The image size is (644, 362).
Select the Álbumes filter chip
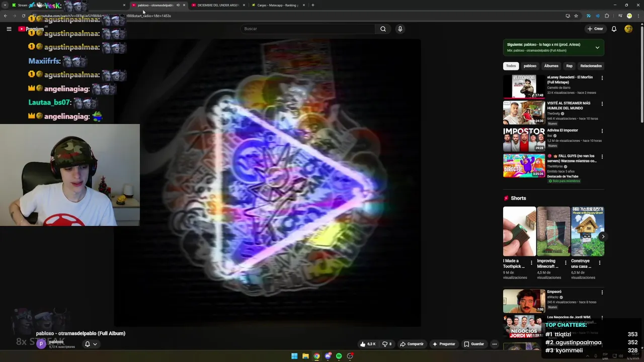pos(551,66)
